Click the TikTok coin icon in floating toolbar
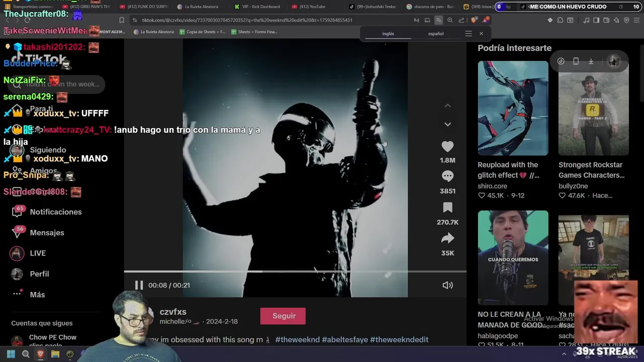The image size is (644, 362). 561,61
